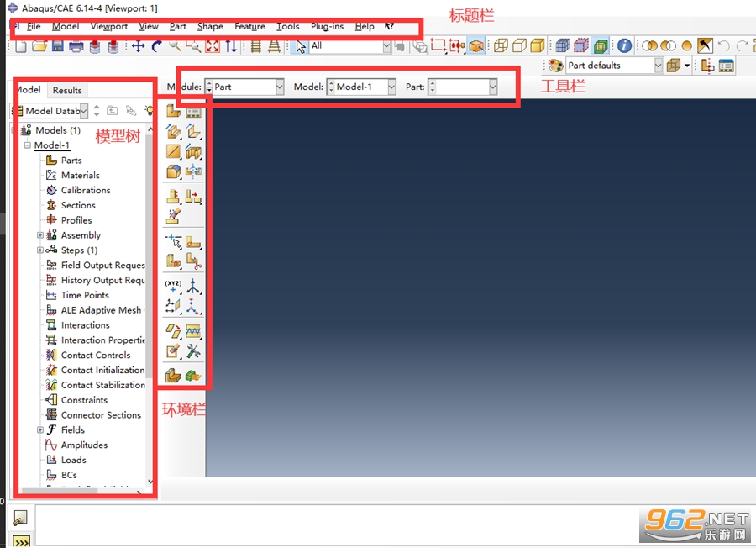Click the Geometry Repair wrench tool
This screenshot has width=756, height=548.
tap(193, 351)
